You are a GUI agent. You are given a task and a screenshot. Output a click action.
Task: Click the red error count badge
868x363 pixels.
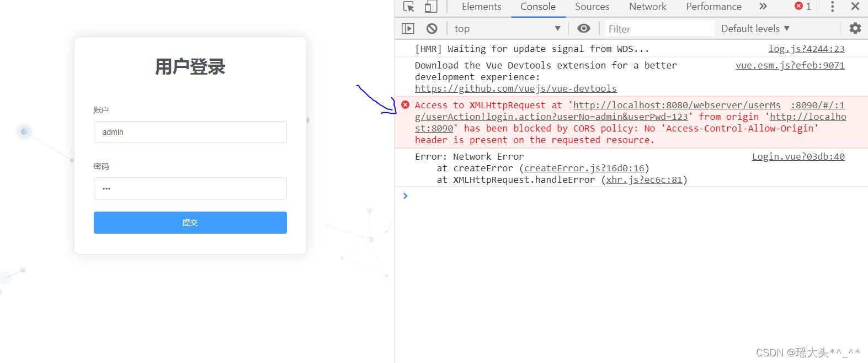(x=803, y=7)
